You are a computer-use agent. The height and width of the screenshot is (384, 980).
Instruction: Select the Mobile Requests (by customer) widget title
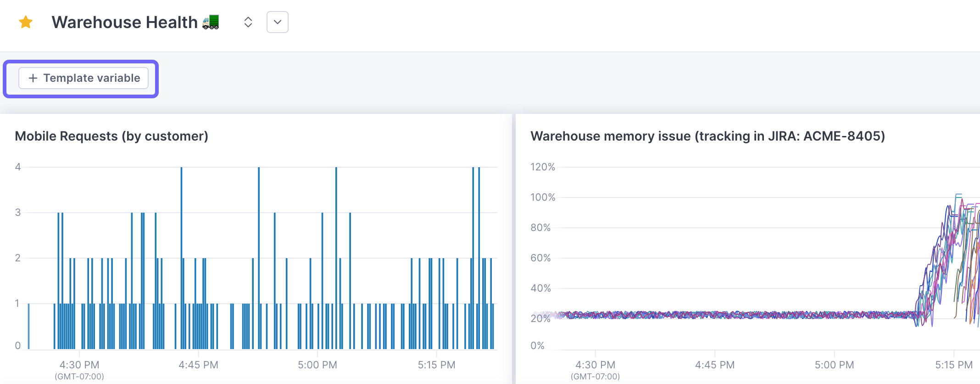click(x=111, y=136)
